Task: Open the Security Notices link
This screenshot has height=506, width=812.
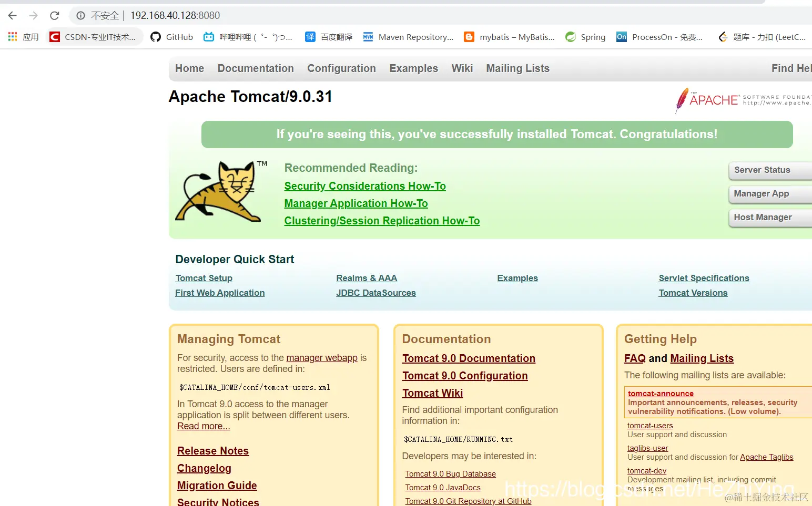Action: click(218, 502)
